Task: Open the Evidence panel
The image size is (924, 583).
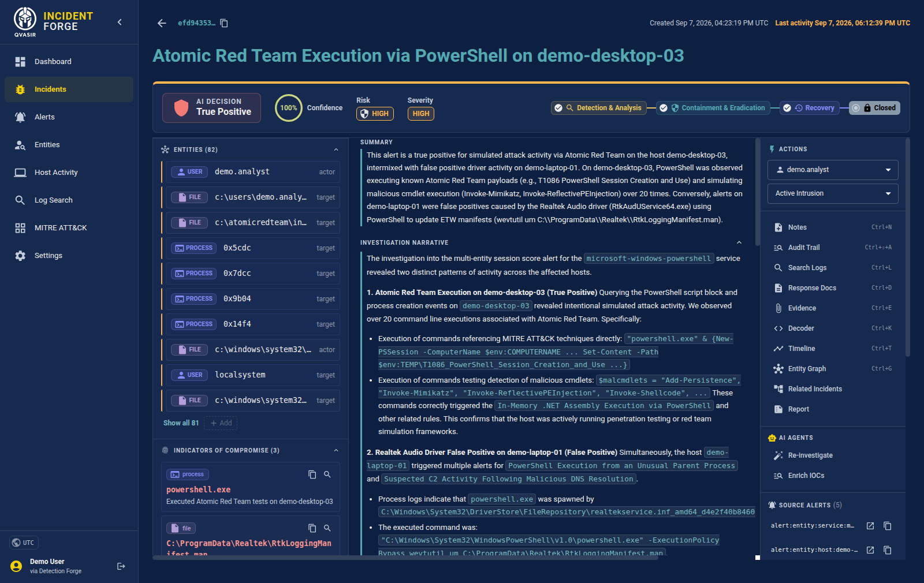Action: click(832, 308)
